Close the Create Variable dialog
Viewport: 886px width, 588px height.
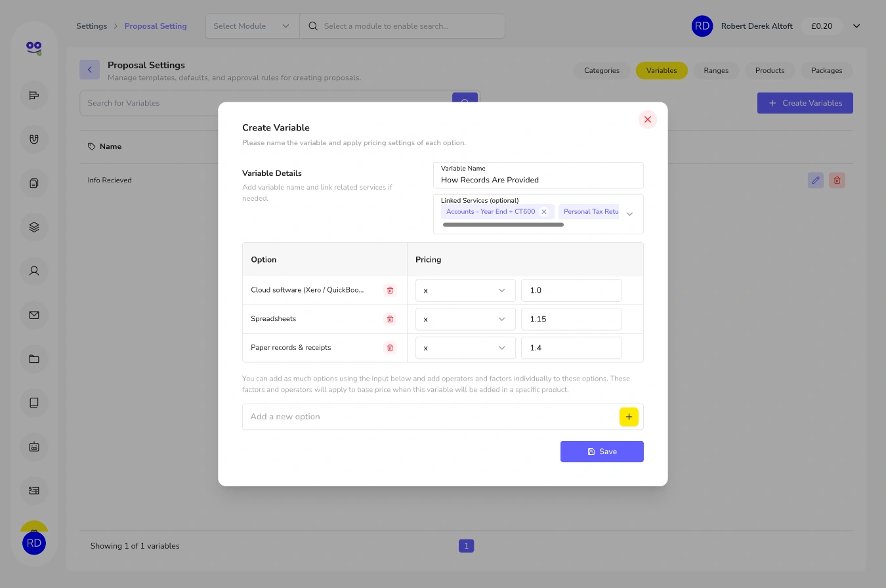click(x=648, y=119)
